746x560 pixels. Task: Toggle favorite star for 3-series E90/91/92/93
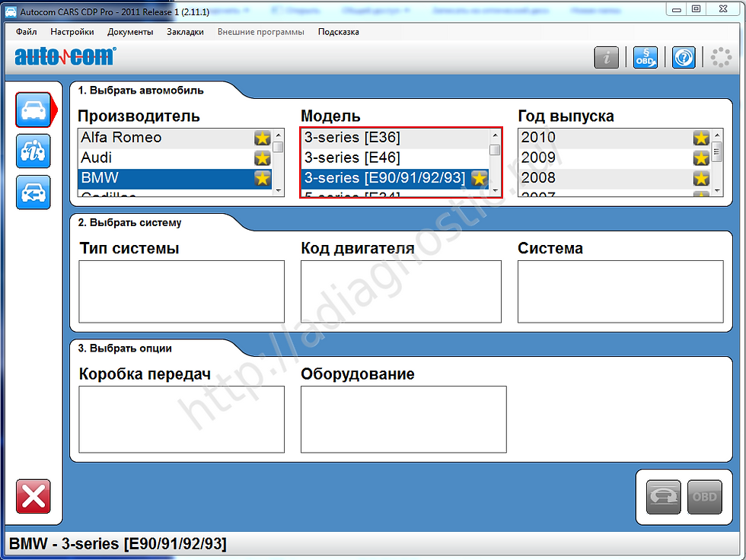479,178
